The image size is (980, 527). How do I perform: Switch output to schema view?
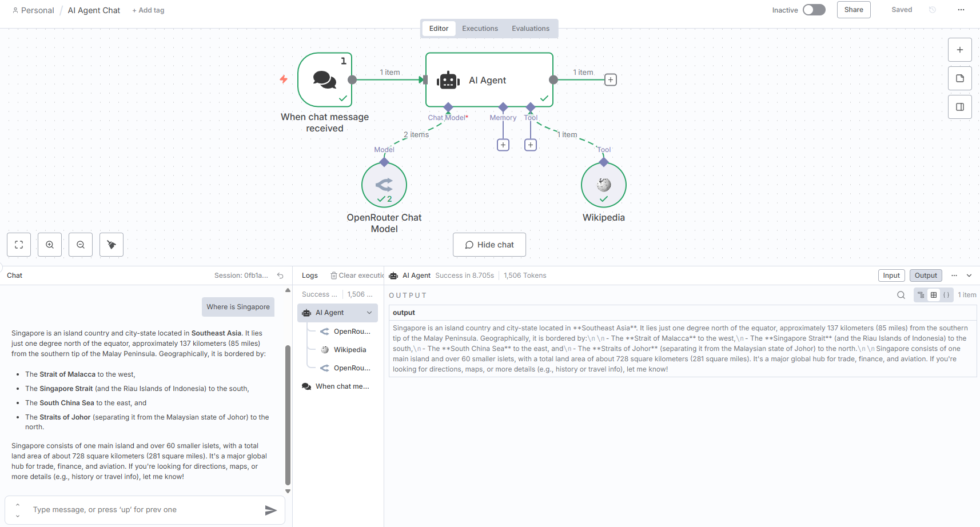(x=921, y=295)
